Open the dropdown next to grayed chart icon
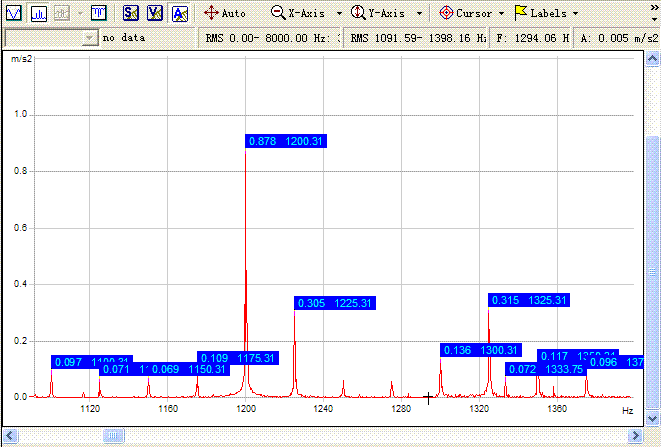Screen dimensions: 661x447 (80, 13)
